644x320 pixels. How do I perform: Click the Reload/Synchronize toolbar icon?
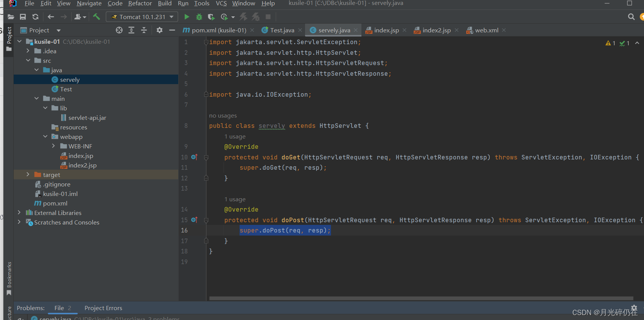pos(35,17)
